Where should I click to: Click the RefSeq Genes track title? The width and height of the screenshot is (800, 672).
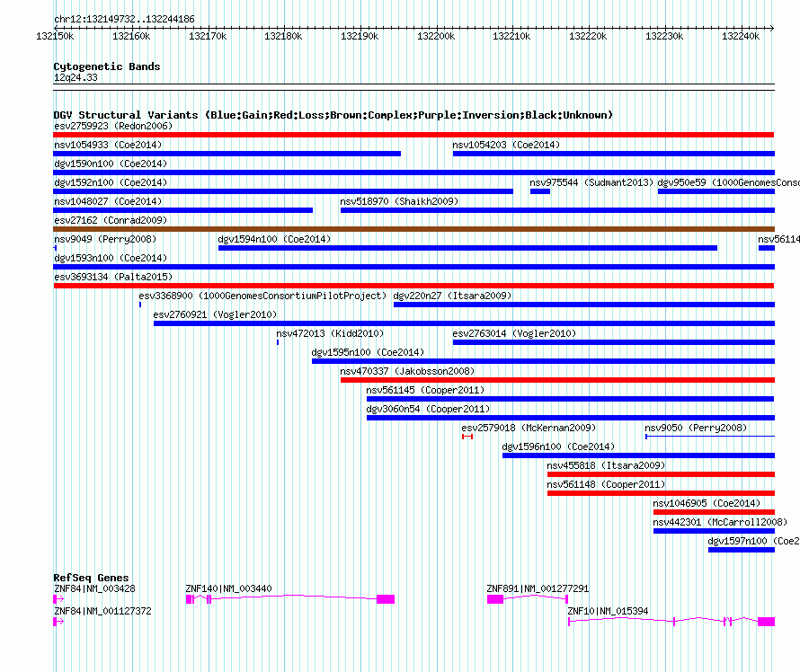click(x=92, y=579)
